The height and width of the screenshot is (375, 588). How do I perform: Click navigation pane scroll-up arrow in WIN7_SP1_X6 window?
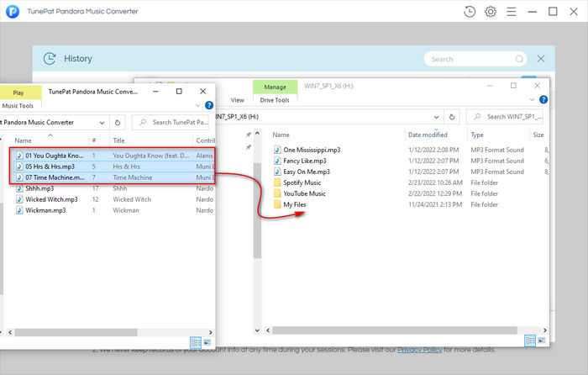(x=257, y=133)
